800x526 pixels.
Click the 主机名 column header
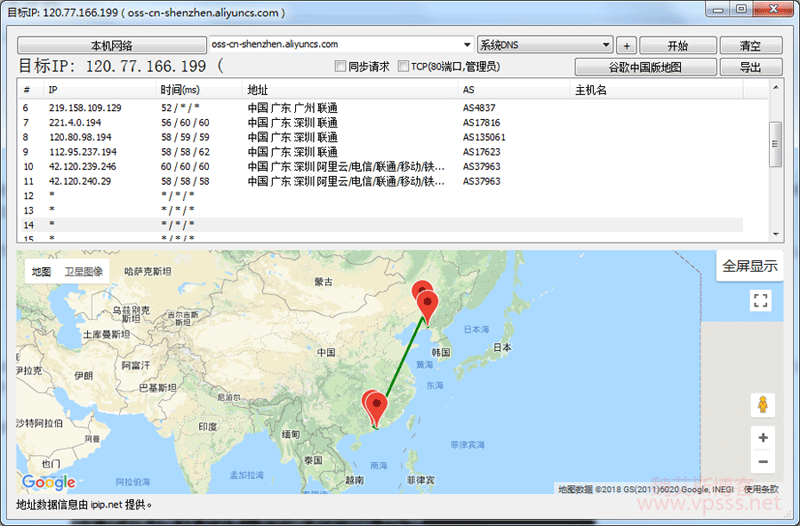tap(656, 90)
